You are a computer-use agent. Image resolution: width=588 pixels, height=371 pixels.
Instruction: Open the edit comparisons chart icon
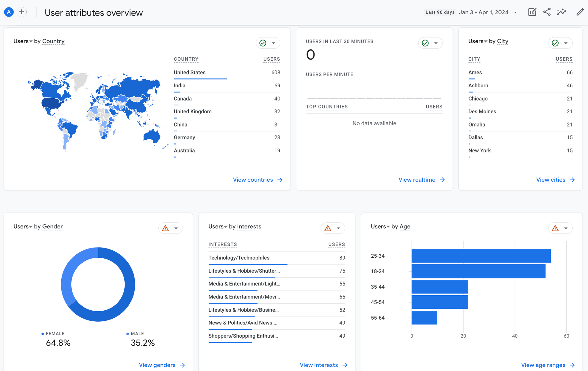[532, 12]
